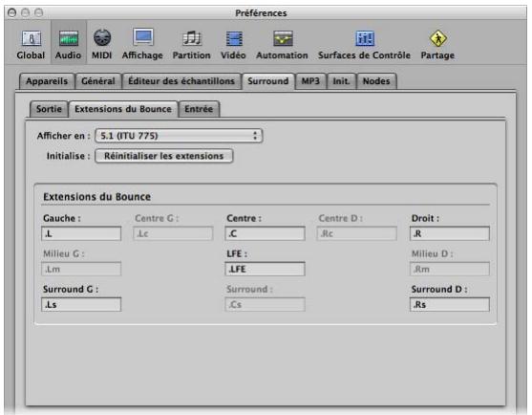
Task: Click the Centre extension field
Action: [265, 233]
